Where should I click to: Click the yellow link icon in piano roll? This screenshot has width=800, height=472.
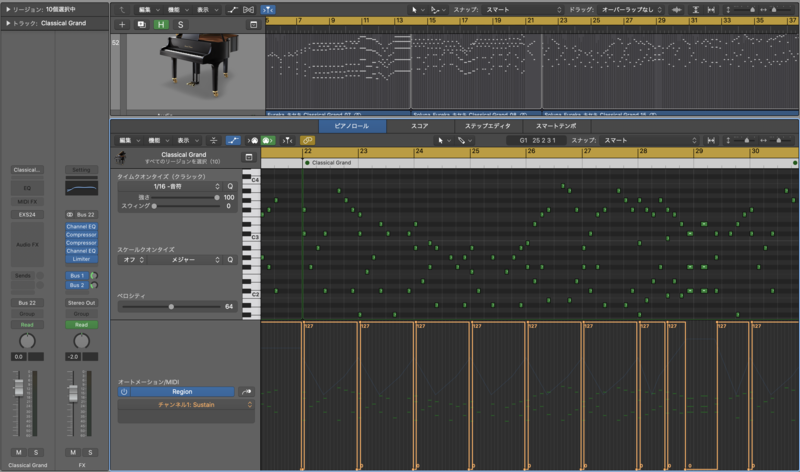click(x=308, y=140)
